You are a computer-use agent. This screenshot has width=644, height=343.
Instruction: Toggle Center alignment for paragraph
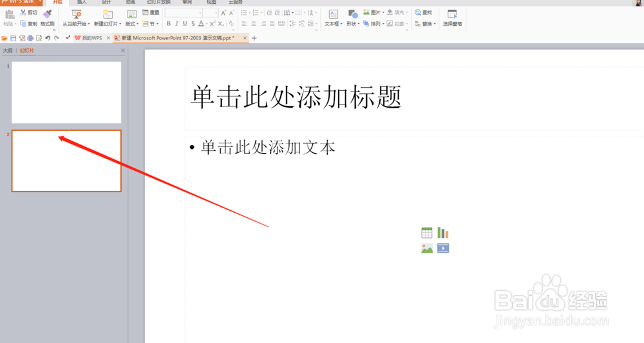pyautogui.click(x=253, y=23)
